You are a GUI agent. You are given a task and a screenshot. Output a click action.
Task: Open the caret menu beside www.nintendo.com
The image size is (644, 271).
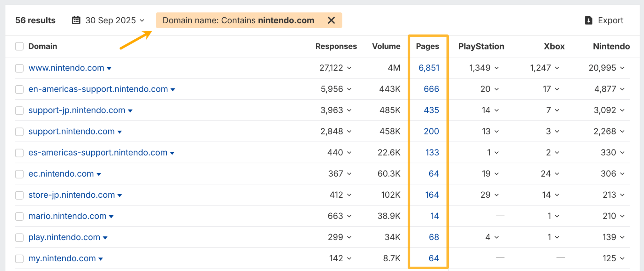[109, 69]
